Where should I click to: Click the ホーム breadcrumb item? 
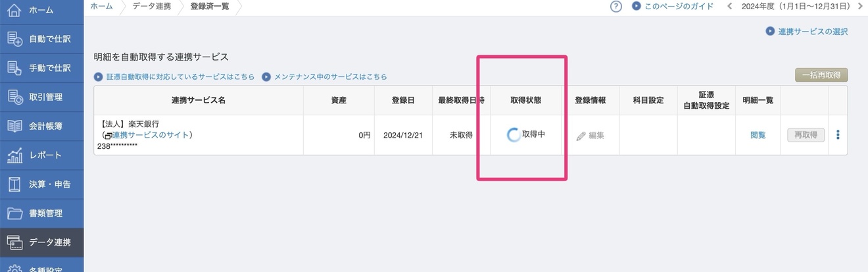click(x=101, y=6)
